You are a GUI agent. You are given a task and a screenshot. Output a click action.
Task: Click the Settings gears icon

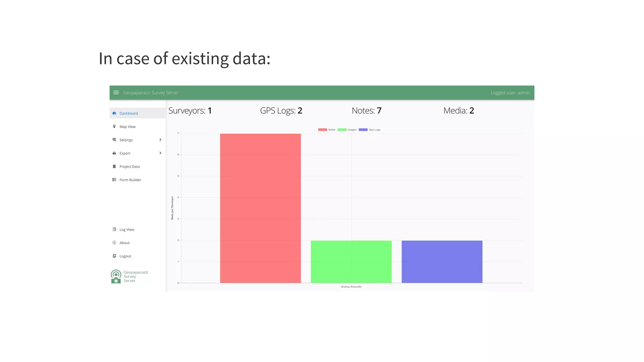(114, 140)
